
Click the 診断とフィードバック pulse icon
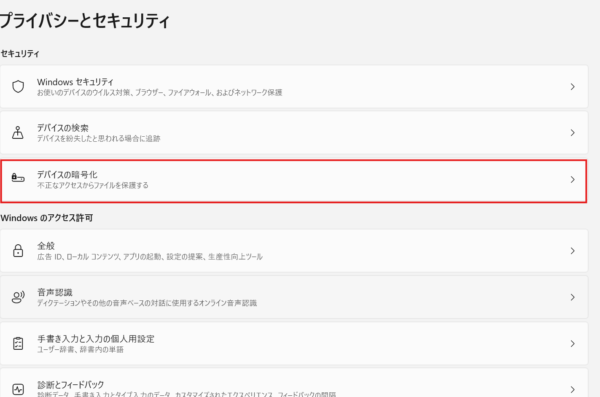(x=18, y=389)
